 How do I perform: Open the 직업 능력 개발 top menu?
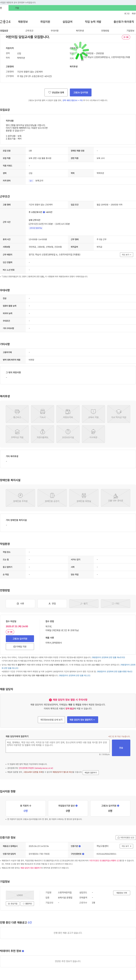tap(93, 22)
